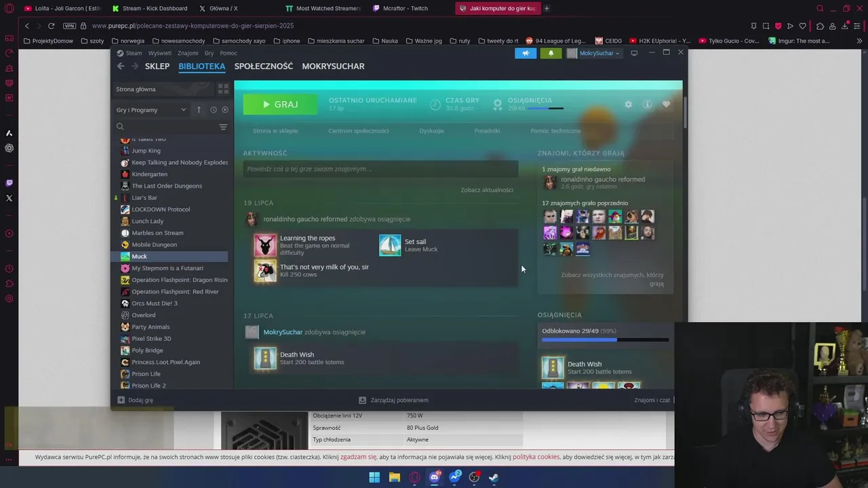Select Kindergarten in the library list
Image resolution: width=868 pixels, height=488 pixels.
pos(149,174)
